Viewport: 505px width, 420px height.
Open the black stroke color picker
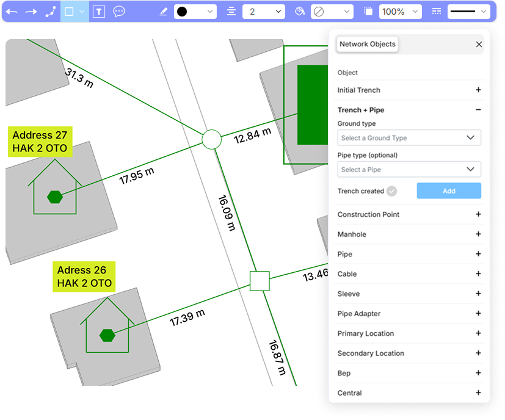pos(195,12)
